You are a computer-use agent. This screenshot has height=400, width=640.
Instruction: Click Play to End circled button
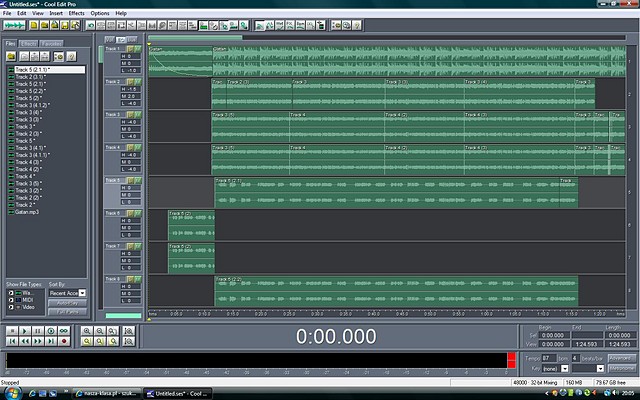tap(51, 331)
